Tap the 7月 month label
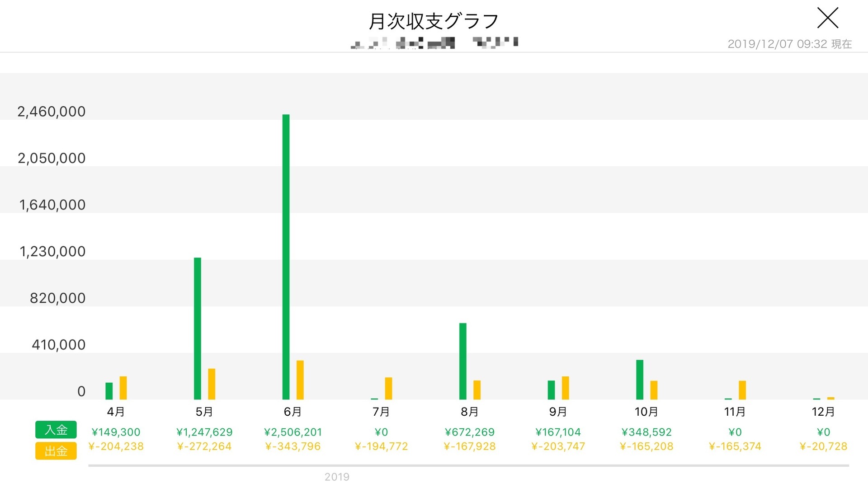 381,412
